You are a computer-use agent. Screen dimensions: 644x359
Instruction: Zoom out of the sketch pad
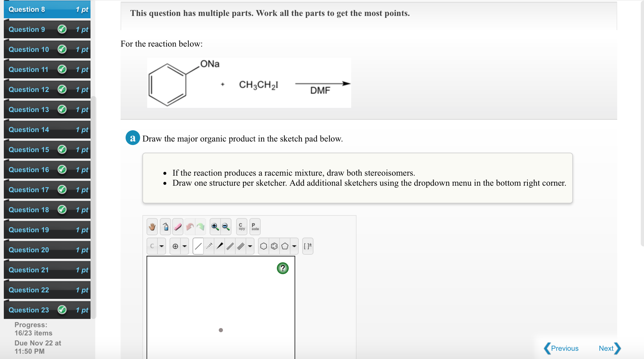coord(225,227)
